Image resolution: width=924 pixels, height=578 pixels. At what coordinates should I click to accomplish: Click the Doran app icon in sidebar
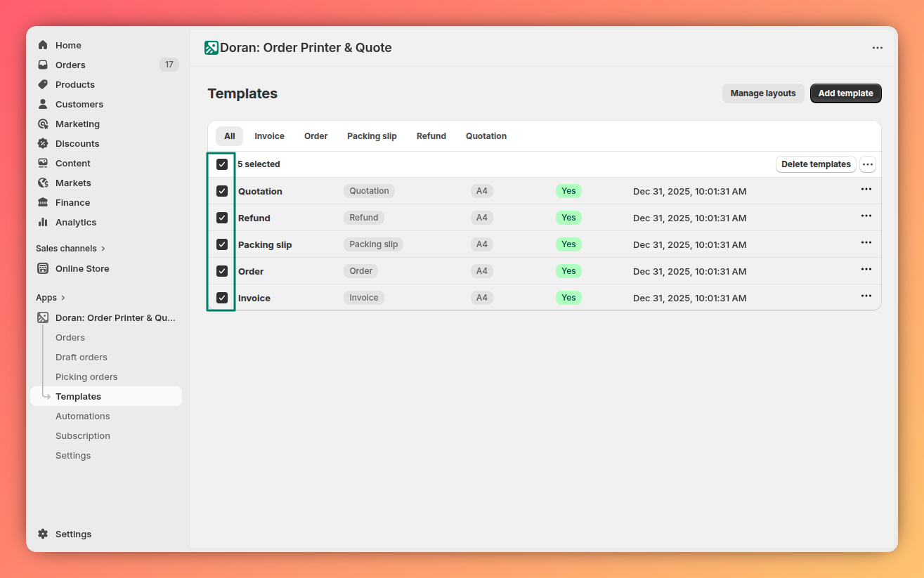(x=43, y=317)
